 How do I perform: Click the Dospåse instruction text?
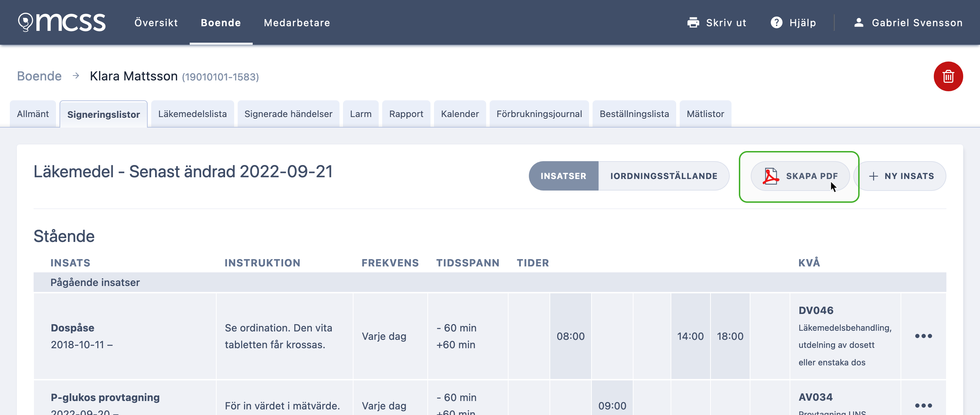(x=278, y=336)
